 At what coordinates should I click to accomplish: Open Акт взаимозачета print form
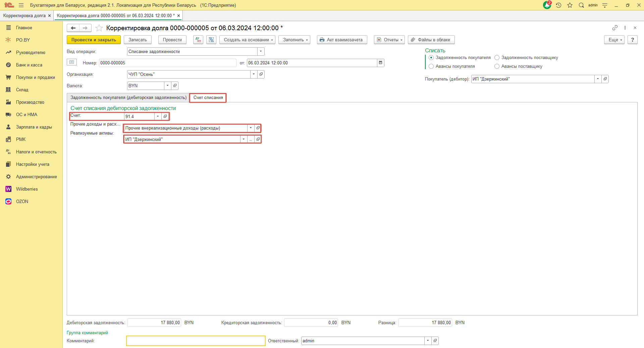click(342, 40)
